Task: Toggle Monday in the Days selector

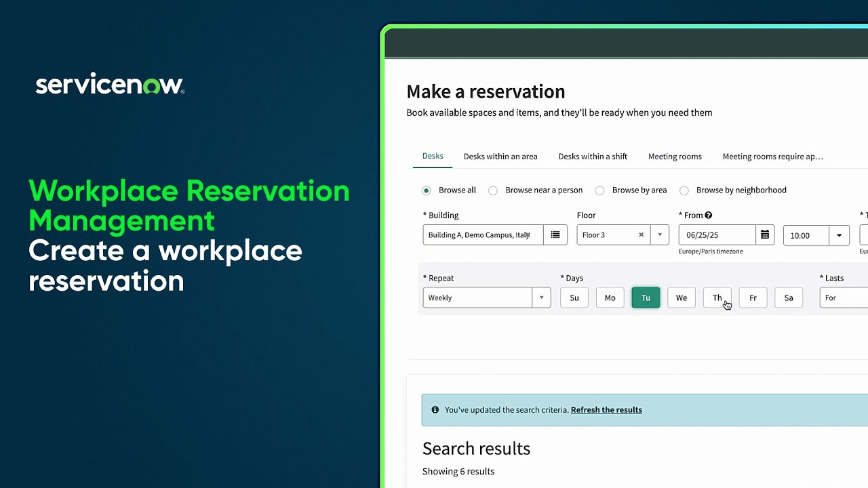Action: click(610, 298)
